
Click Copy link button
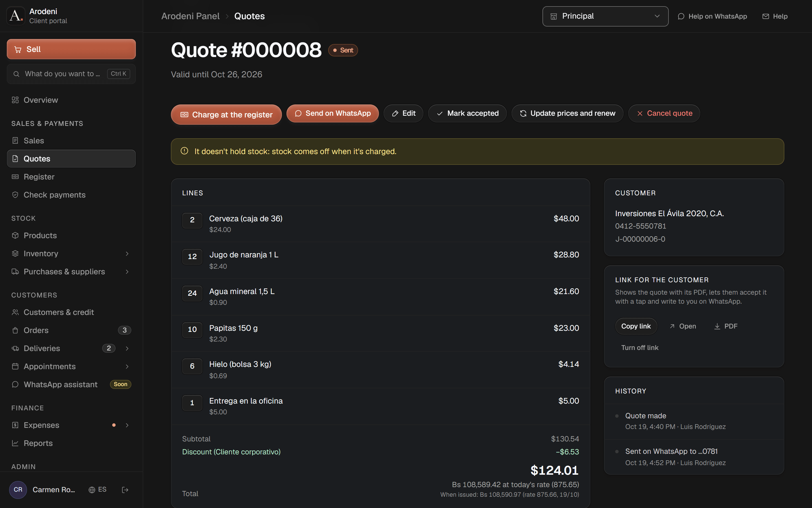(x=636, y=326)
